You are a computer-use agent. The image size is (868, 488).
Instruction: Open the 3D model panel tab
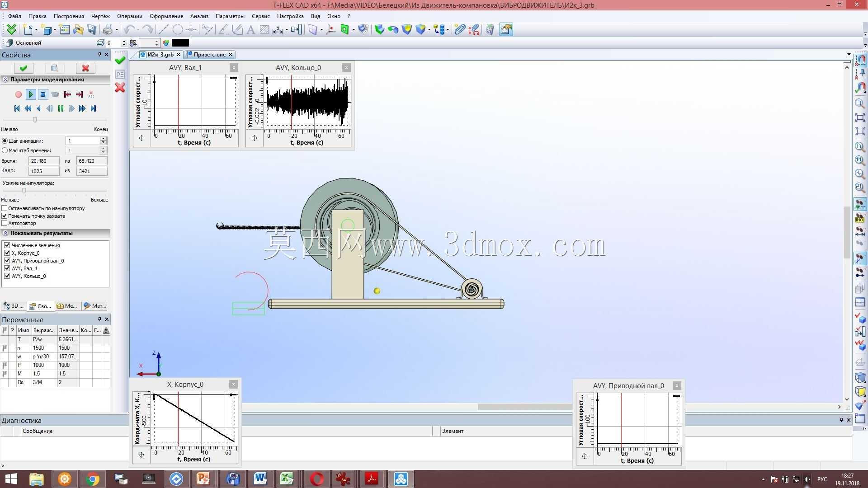[x=14, y=306]
